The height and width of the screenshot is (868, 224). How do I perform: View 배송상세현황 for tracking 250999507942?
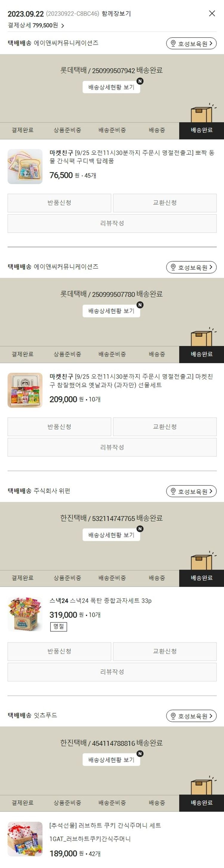(111, 87)
